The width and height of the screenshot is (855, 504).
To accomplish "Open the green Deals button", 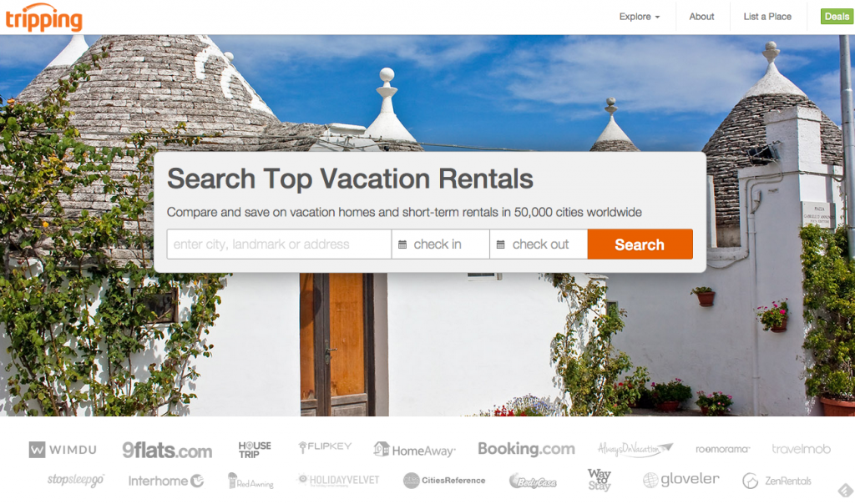I will [837, 17].
